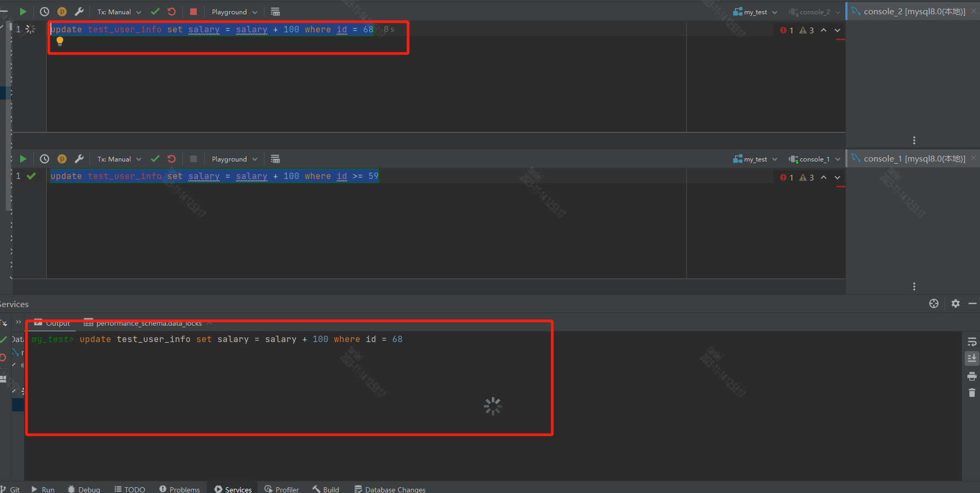Open the Database Changes tool window
The height and width of the screenshot is (493, 980).
point(390,489)
